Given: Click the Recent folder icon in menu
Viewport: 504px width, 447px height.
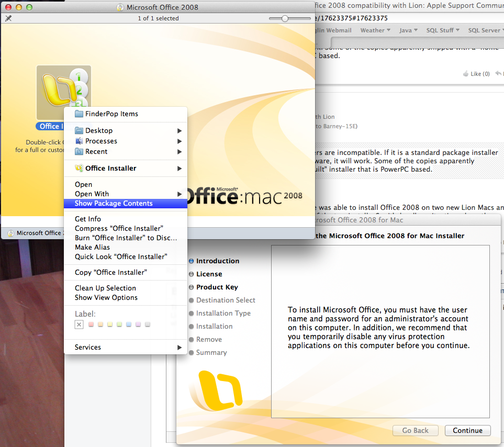Looking at the screenshot, I should [79, 151].
